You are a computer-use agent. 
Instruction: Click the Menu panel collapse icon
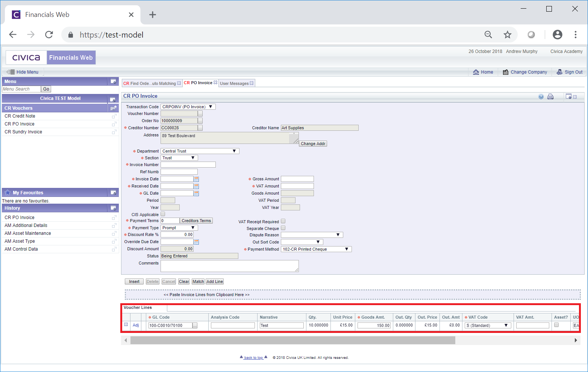coord(113,82)
